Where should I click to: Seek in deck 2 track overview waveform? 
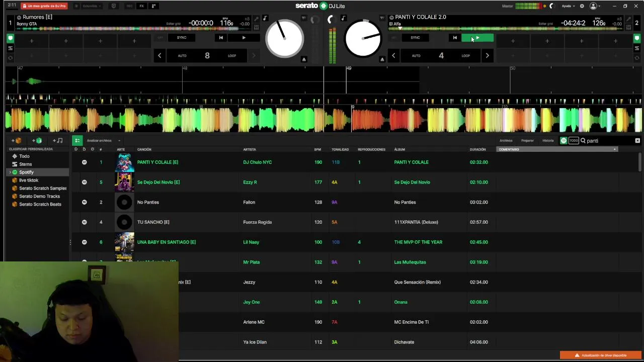[x=505, y=29]
